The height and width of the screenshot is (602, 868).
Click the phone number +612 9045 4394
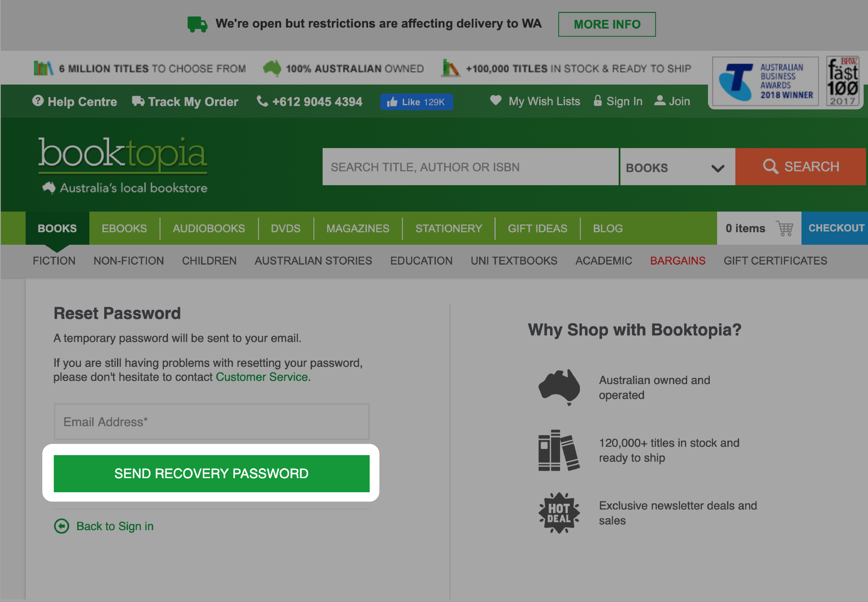[x=317, y=101]
